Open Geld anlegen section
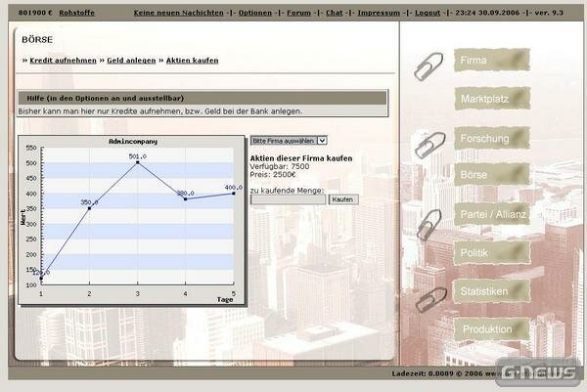 tap(131, 61)
